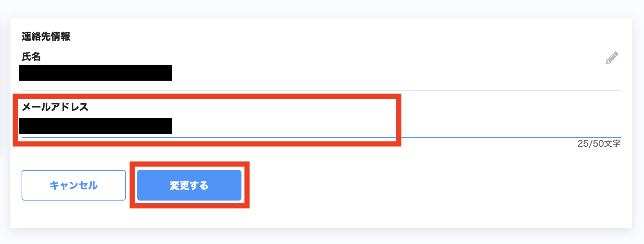Select the redacted name value under 氏名
Image resolution: width=644 pixels, height=244 pixels.
pyautogui.click(x=95, y=73)
